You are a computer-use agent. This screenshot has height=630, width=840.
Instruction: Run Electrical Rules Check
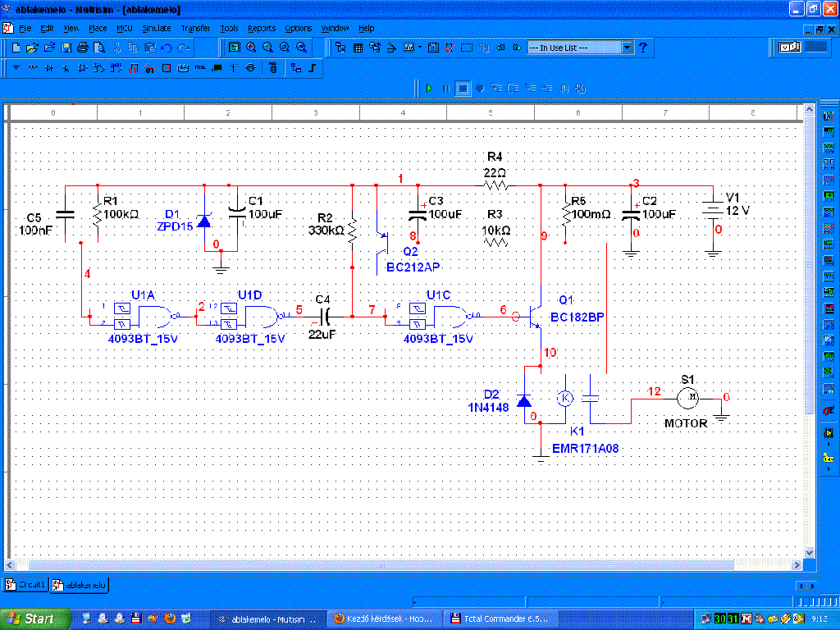tap(450, 48)
